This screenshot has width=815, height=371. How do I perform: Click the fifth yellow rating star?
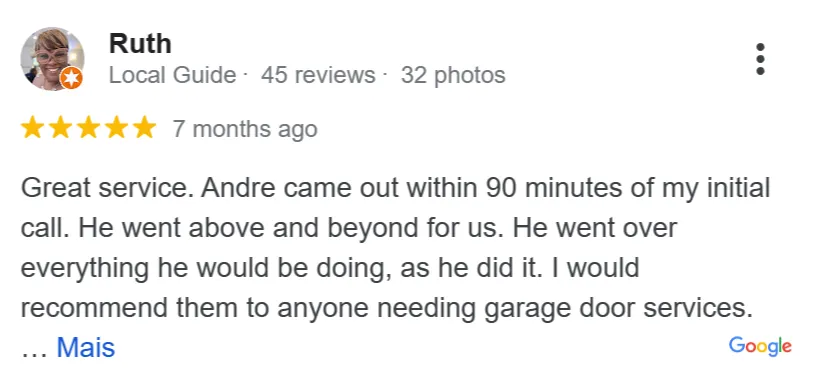[x=144, y=128]
